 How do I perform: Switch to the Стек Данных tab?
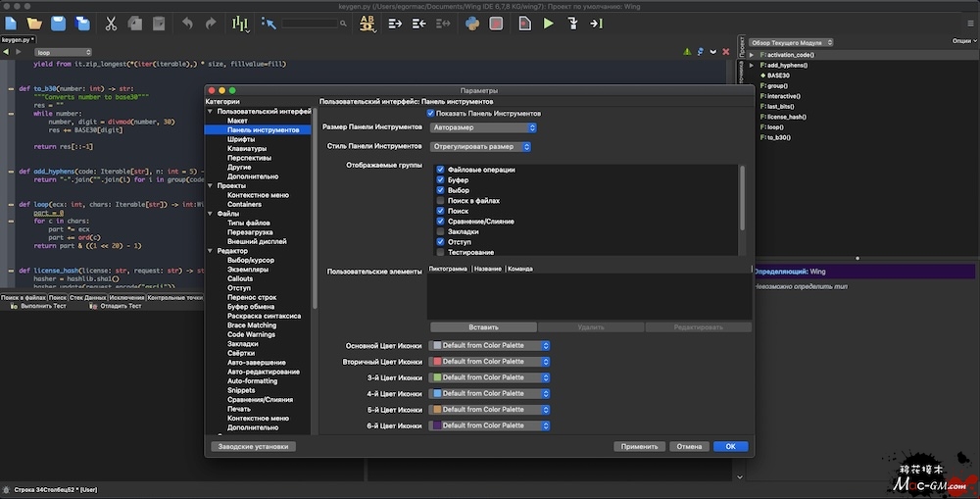coord(88,297)
